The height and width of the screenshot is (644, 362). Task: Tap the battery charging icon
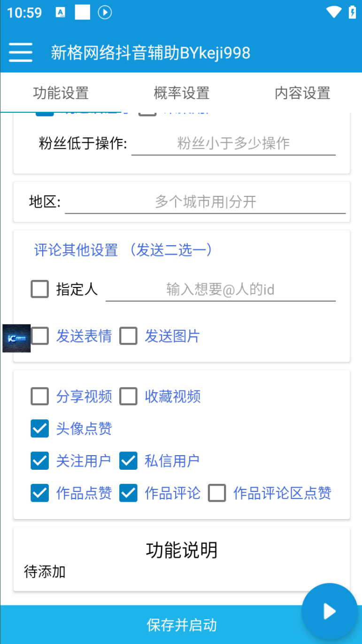click(352, 12)
